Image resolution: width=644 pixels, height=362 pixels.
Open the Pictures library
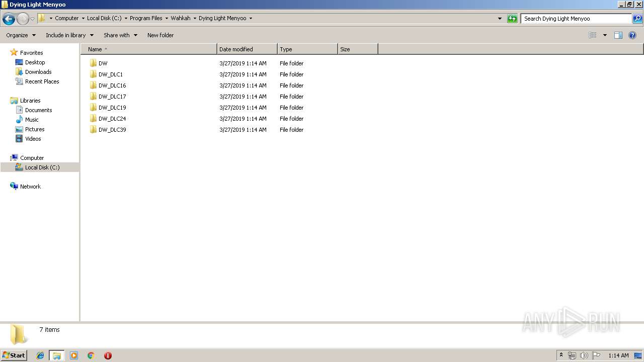pyautogui.click(x=35, y=129)
